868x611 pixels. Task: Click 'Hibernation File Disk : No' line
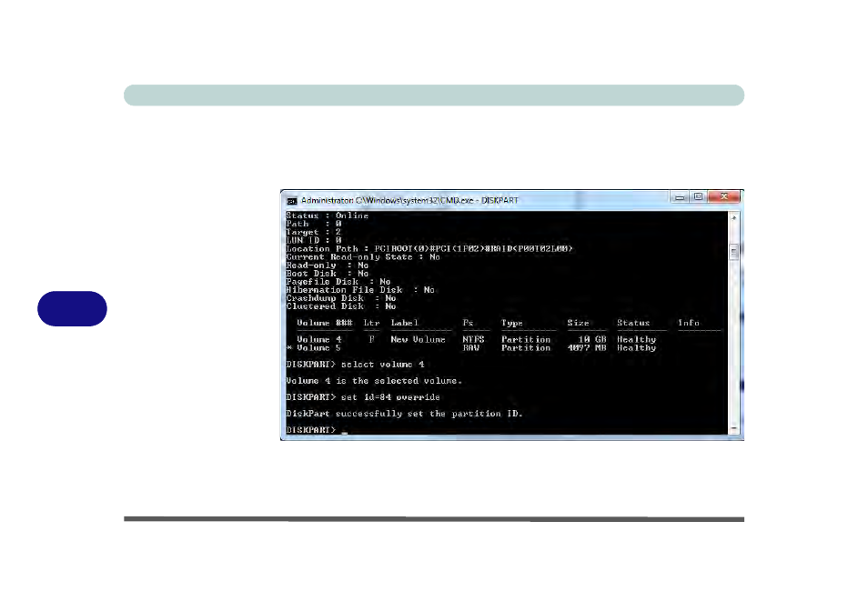pos(360,290)
